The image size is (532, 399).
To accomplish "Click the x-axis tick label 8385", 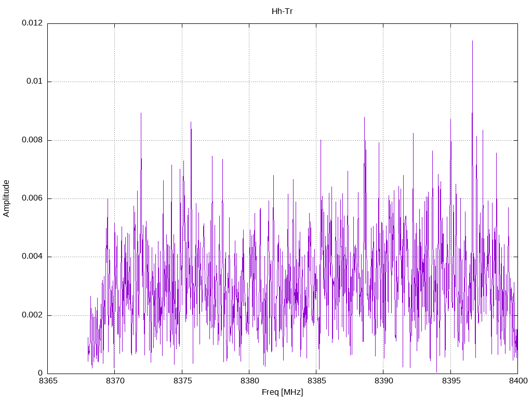I will pos(316,381).
